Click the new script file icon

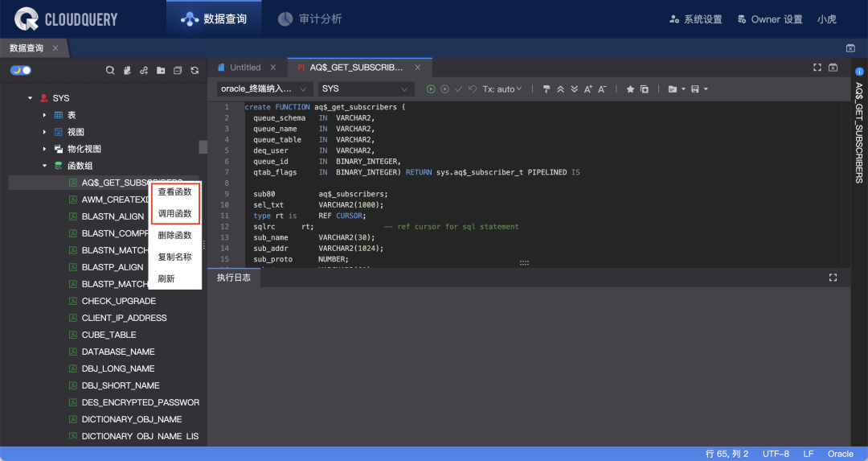coord(127,70)
